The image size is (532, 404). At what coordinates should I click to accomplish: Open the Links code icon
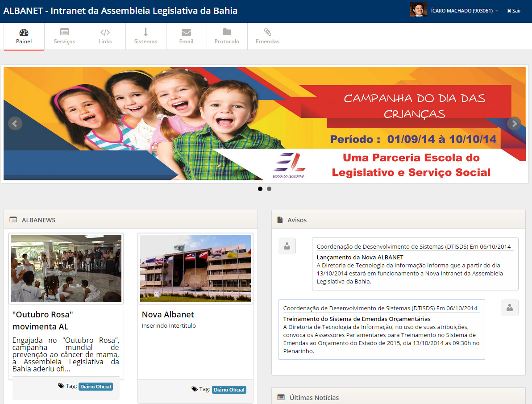(x=105, y=33)
